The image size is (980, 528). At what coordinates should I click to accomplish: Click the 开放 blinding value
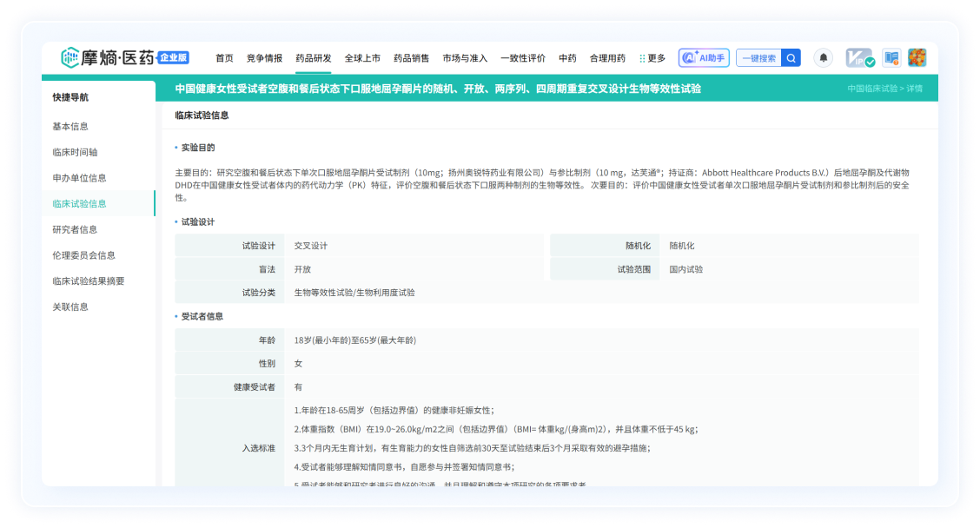pyautogui.click(x=302, y=269)
